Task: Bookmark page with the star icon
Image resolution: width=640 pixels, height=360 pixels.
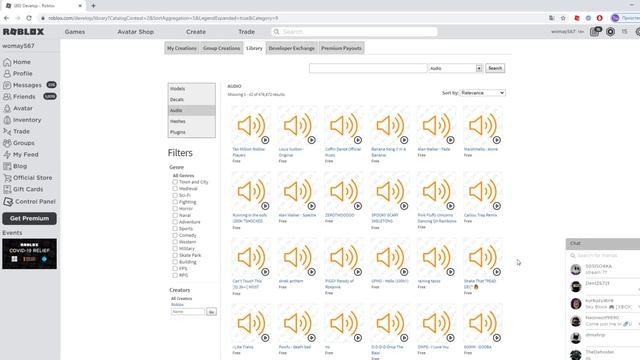Action: pyautogui.click(x=563, y=18)
